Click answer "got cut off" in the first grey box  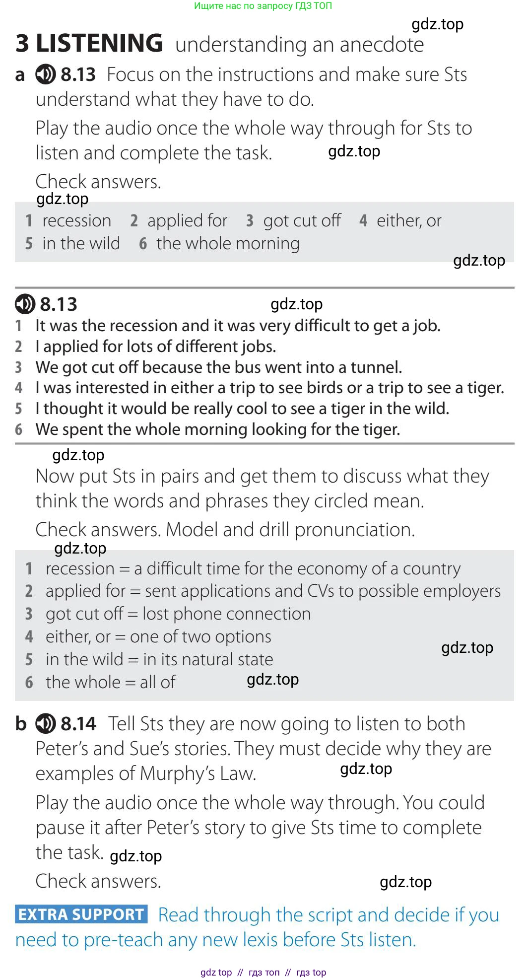point(302,220)
